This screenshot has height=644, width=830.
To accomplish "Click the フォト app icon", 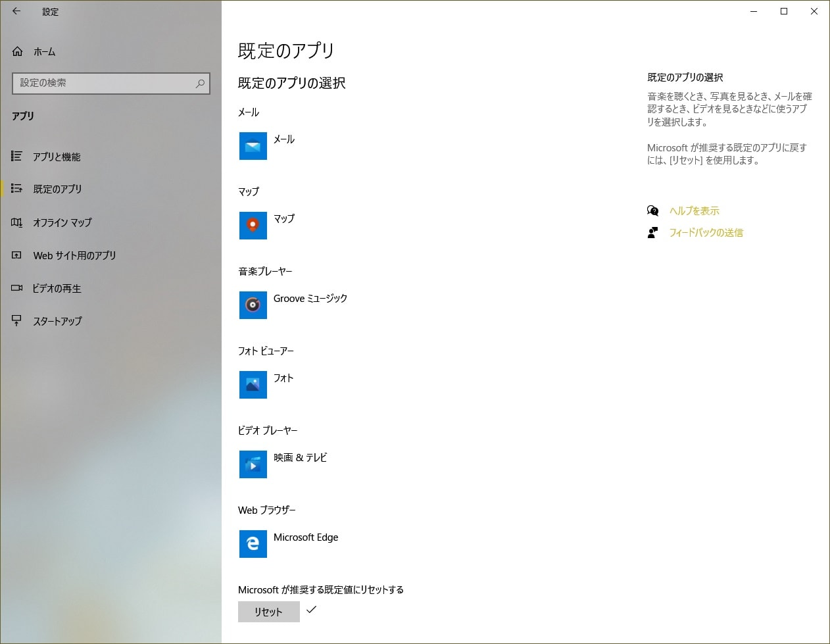I will (x=253, y=385).
